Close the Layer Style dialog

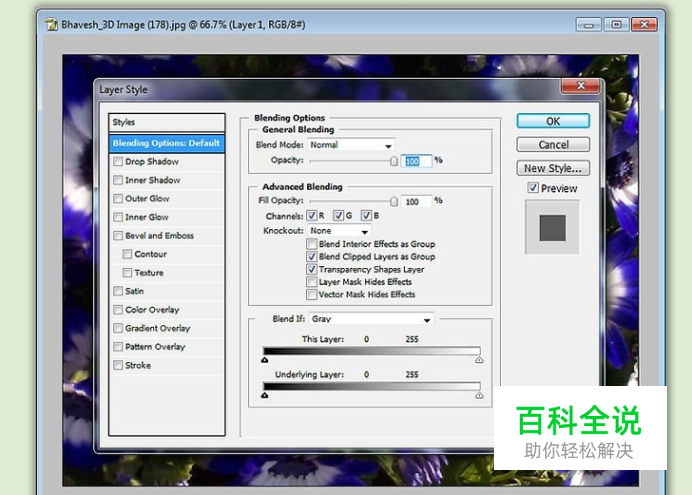click(x=581, y=86)
